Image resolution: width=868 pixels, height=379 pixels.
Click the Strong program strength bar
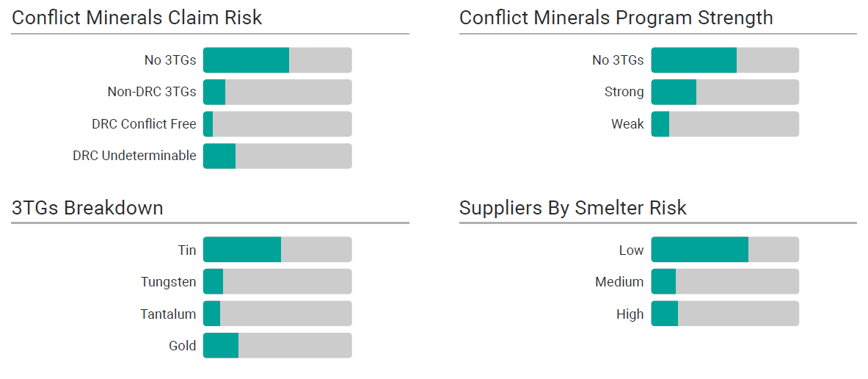click(x=725, y=92)
